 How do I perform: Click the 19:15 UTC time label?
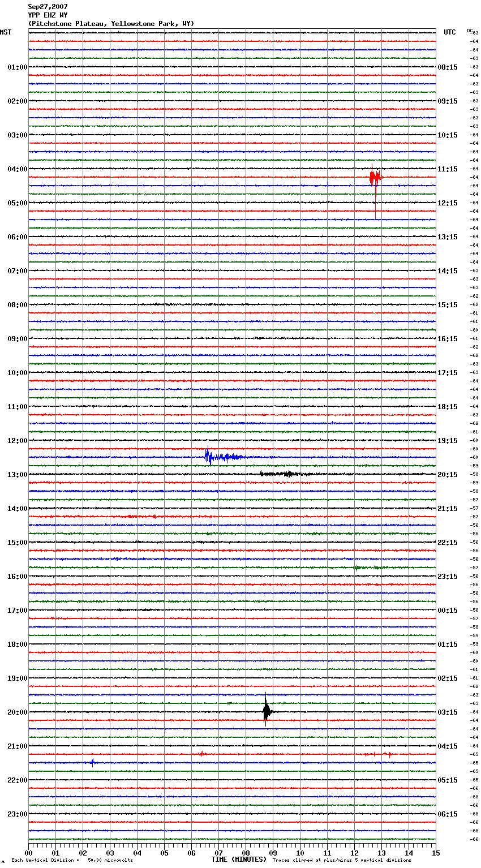tap(448, 441)
